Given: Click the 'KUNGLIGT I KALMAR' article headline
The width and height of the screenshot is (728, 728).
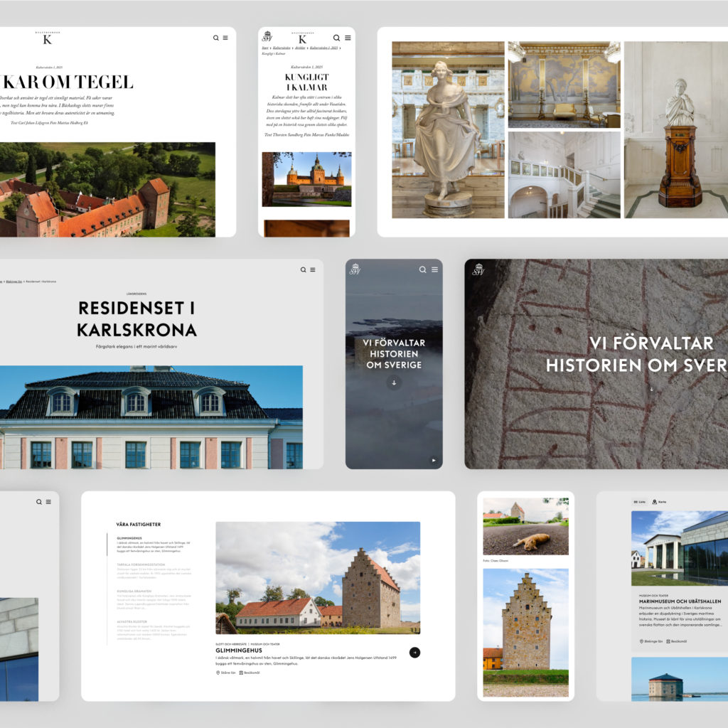Looking at the screenshot, I should pyautogui.click(x=306, y=82).
